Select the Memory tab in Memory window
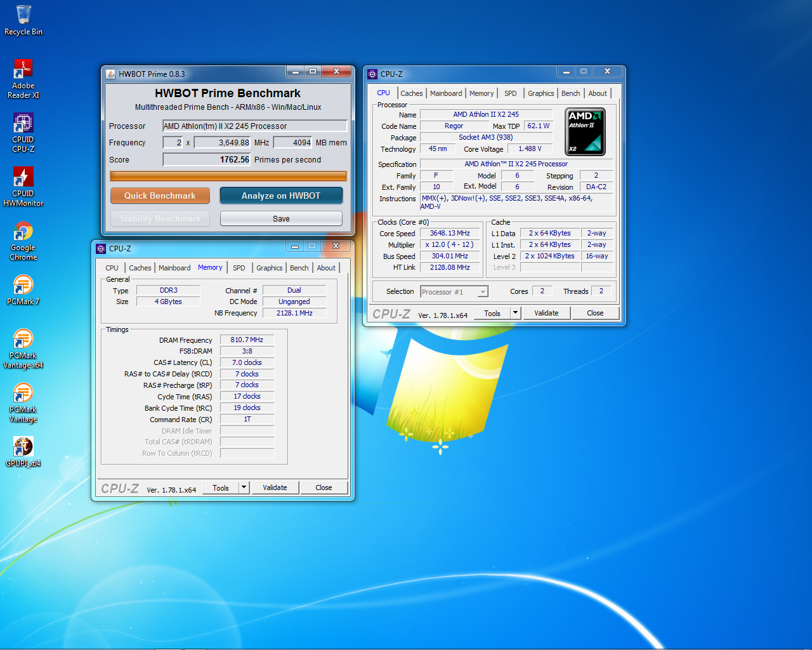 pos(210,267)
